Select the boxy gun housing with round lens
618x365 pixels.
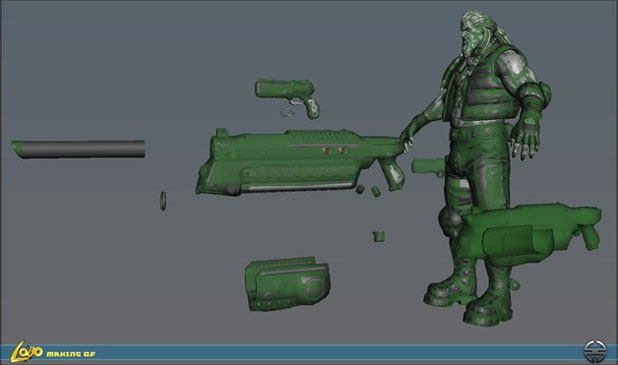(x=287, y=284)
